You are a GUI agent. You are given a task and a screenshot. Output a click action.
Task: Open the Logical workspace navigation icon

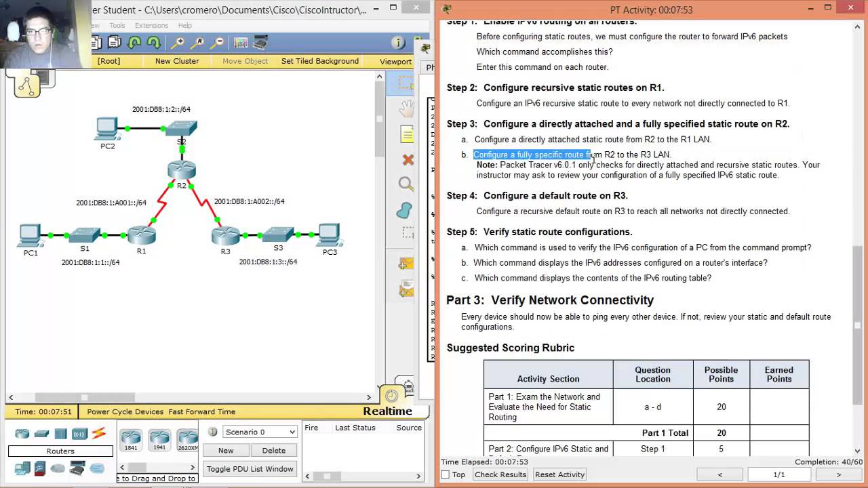[27, 85]
